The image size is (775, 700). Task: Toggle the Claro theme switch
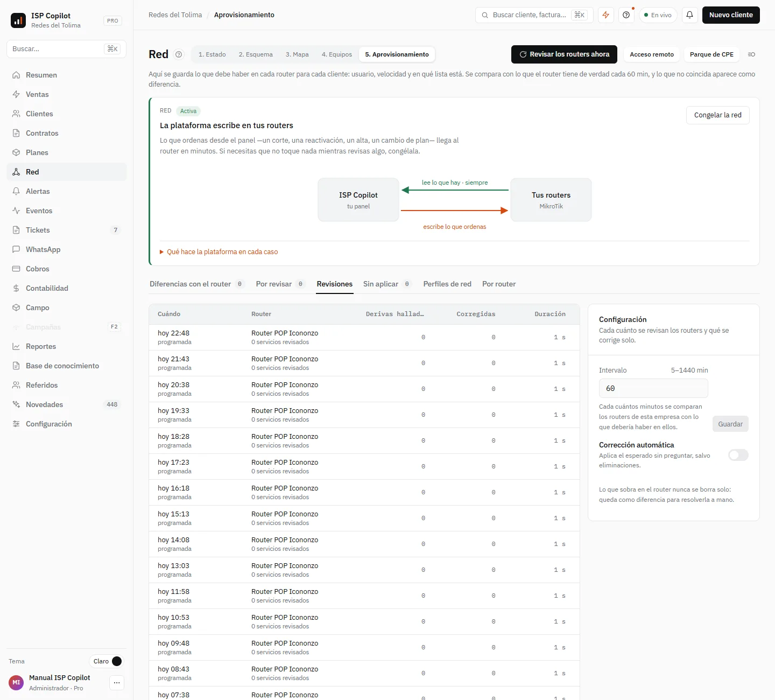click(108, 661)
